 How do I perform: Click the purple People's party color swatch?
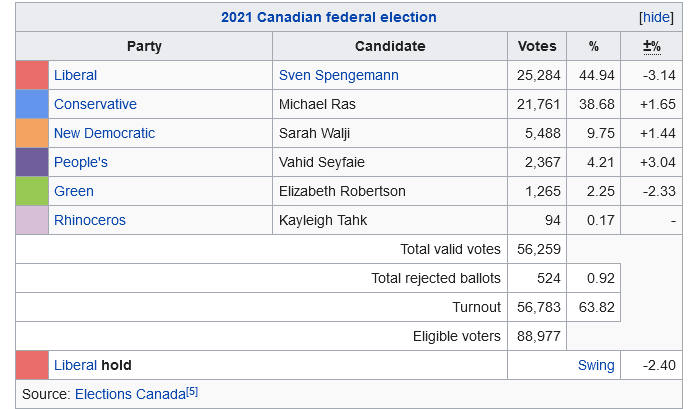32,162
